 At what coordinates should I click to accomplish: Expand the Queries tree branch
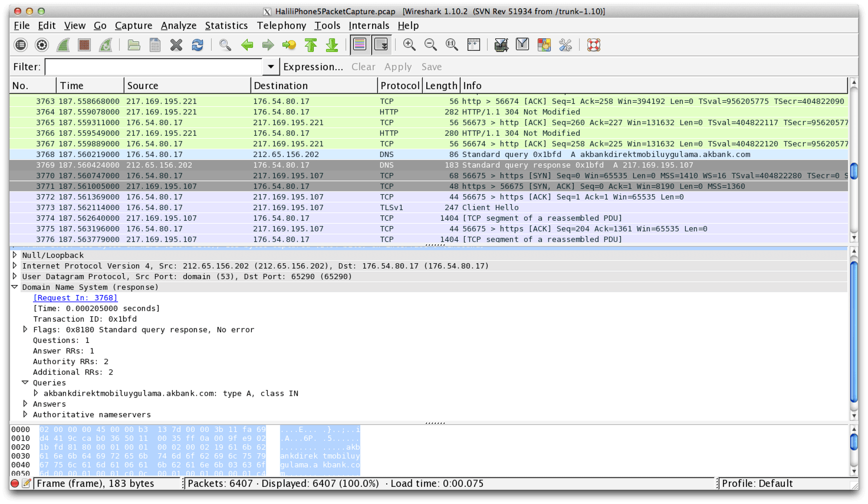[25, 382]
